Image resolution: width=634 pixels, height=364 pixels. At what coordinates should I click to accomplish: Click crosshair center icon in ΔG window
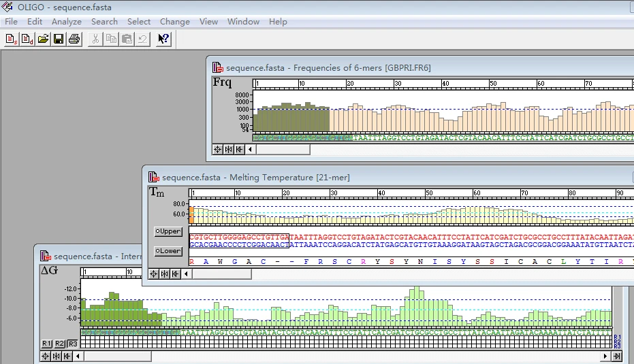pyautogui.click(x=45, y=357)
